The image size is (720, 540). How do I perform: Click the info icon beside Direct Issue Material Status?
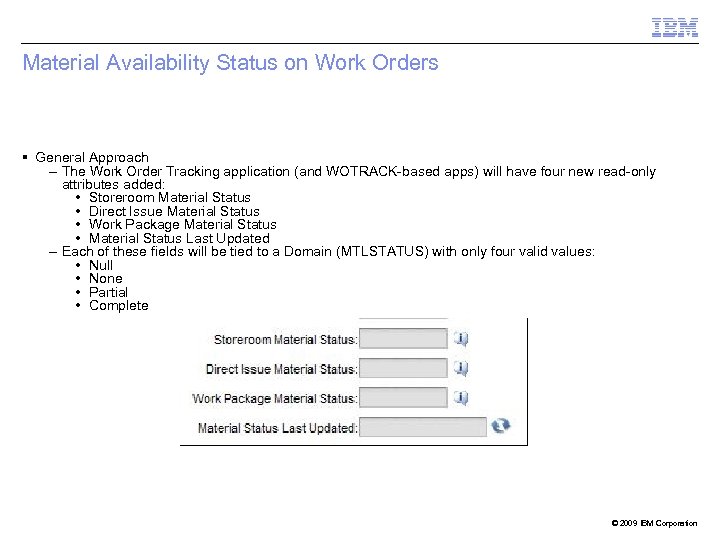point(461,368)
